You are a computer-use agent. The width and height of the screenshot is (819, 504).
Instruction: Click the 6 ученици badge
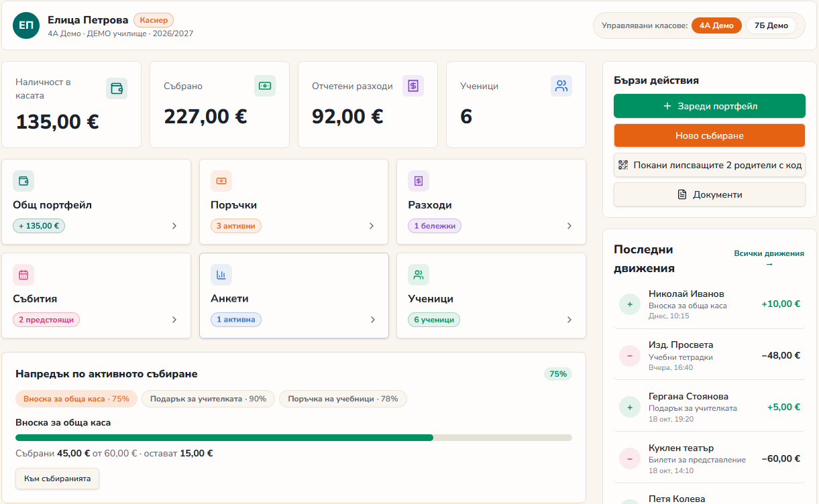[434, 320]
